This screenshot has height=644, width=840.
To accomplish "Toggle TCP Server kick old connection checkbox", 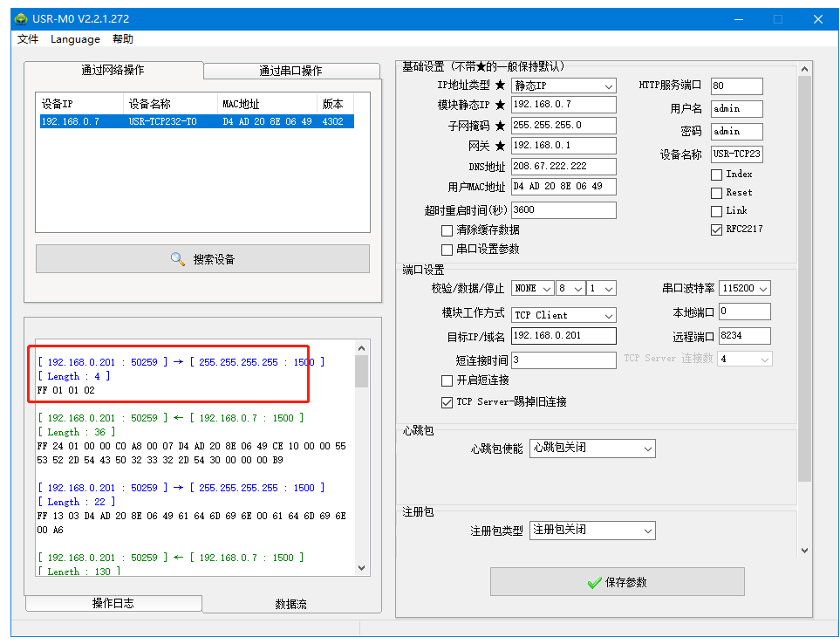I will (x=447, y=402).
